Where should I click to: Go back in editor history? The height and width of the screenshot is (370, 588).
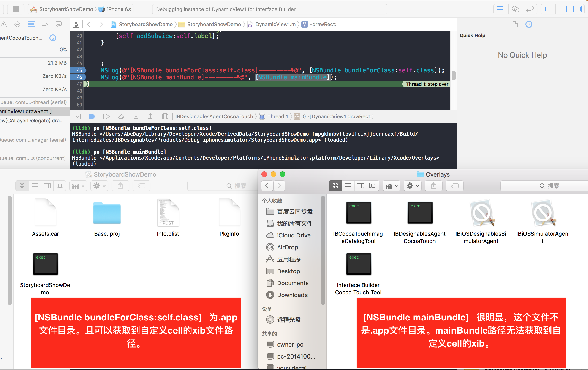coord(89,24)
